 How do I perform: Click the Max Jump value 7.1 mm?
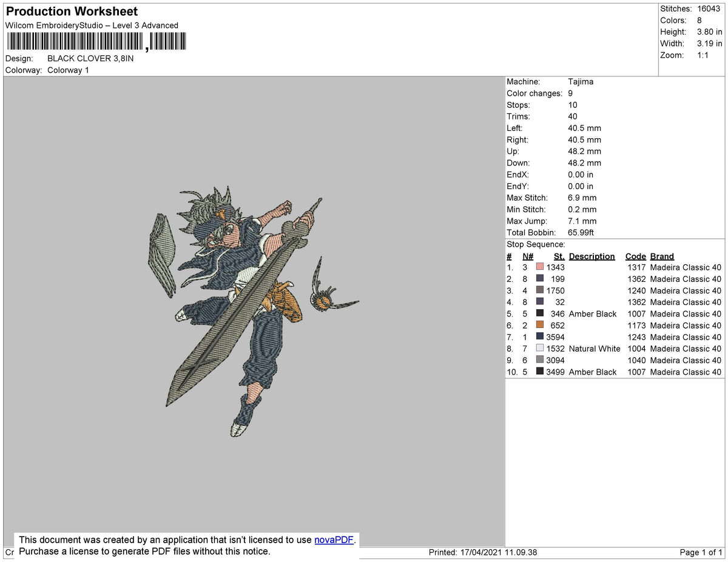582,221
